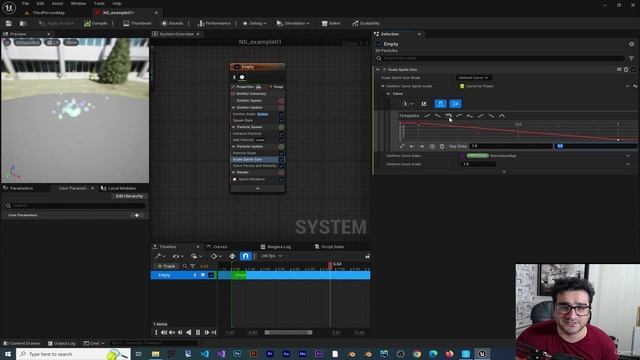Click the Bounds toolbar button

tap(173, 23)
